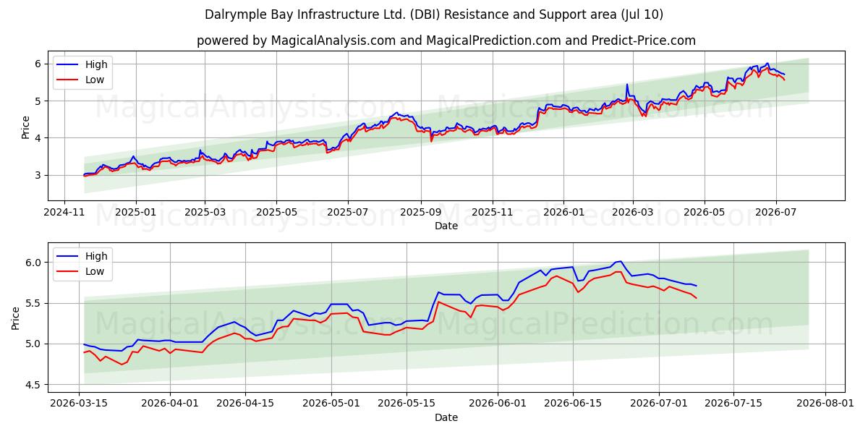868x434 pixels.
Task: Click bottom chart y-axis value 4.5
Action: coord(35,385)
